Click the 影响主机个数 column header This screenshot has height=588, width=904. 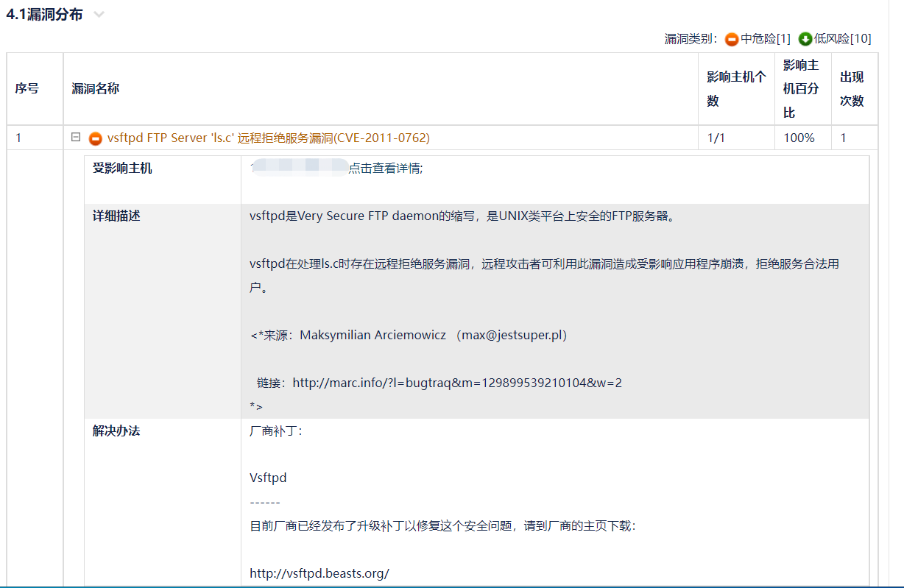click(x=736, y=88)
